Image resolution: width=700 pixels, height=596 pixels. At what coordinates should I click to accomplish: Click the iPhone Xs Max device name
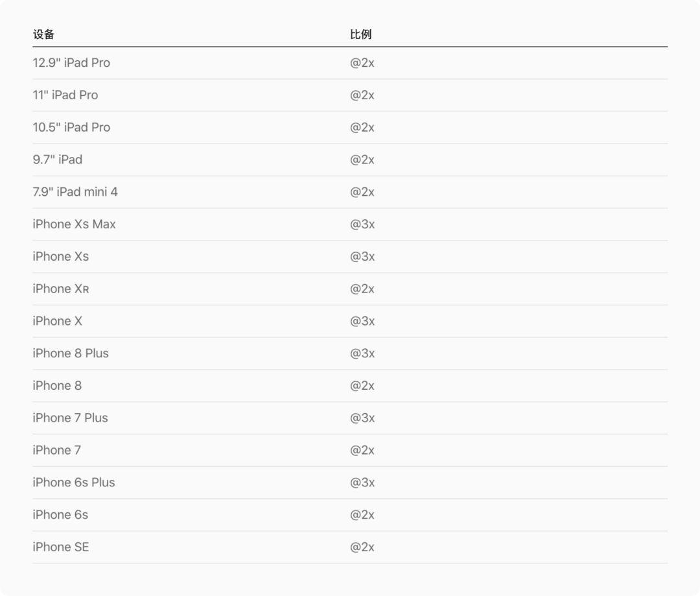pyautogui.click(x=74, y=224)
